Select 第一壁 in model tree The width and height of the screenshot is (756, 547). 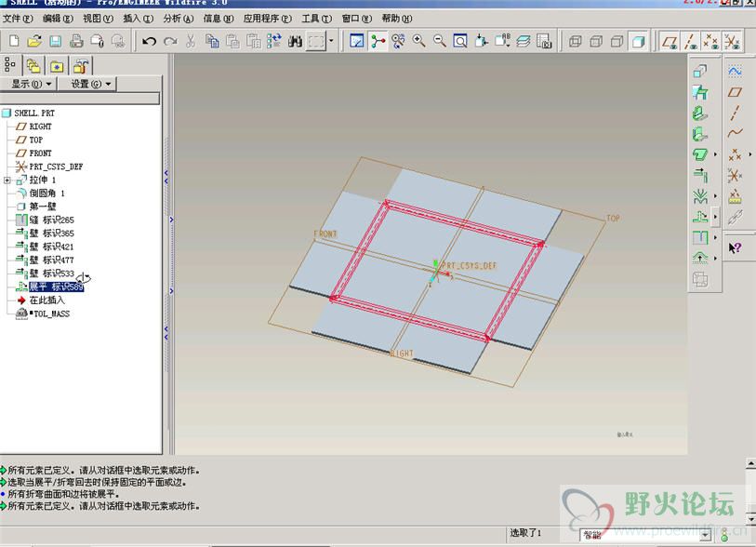click(43, 207)
